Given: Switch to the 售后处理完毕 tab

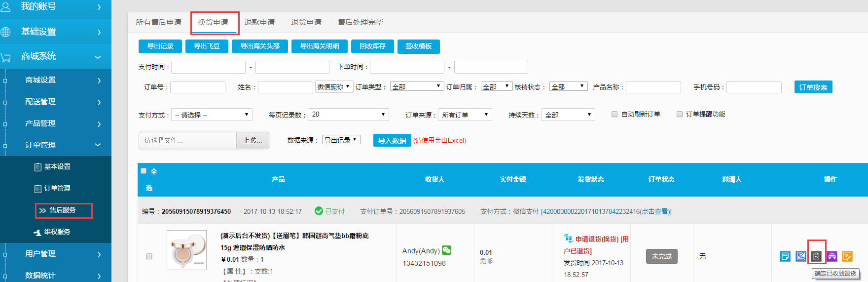Looking at the screenshot, I should (x=361, y=22).
